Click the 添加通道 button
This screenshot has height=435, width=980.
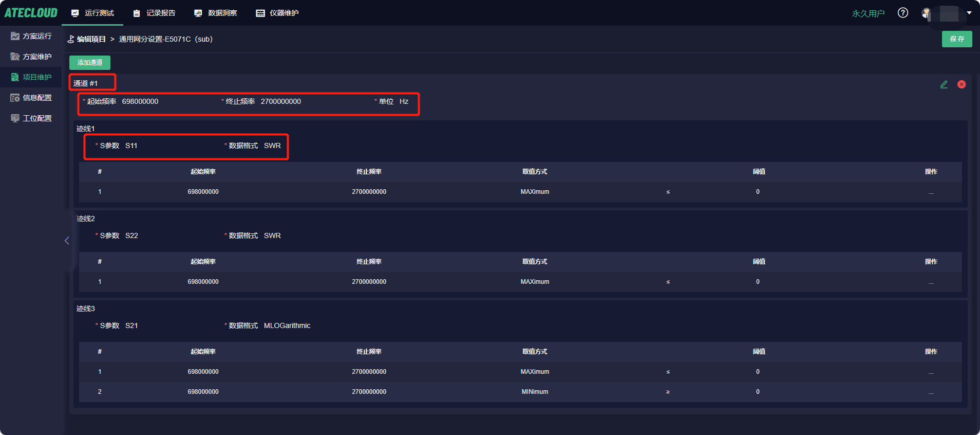point(90,63)
